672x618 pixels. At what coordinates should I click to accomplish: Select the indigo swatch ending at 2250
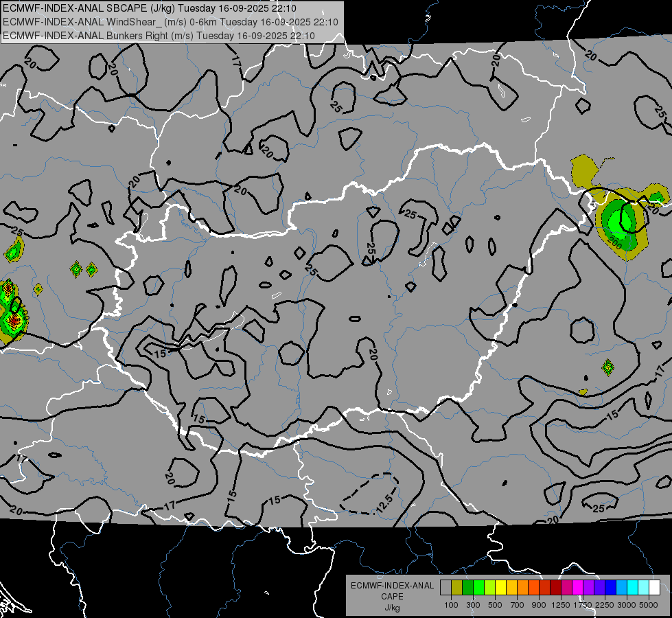(x=600, y=587)
